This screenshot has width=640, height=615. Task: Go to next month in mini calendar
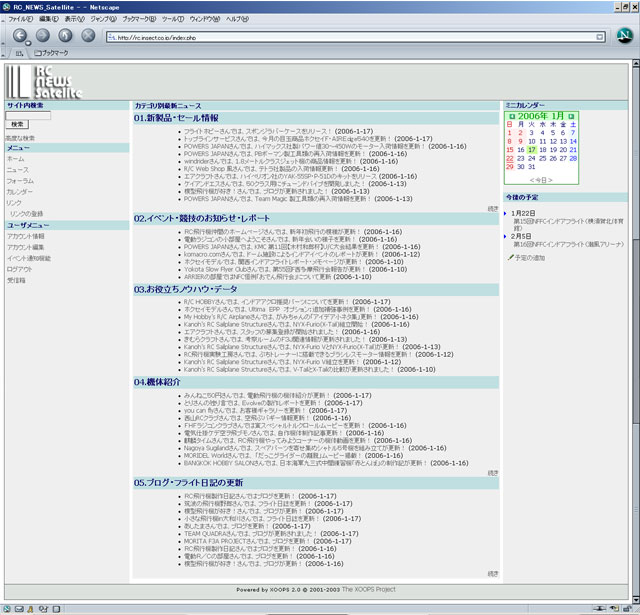(571, 116)
